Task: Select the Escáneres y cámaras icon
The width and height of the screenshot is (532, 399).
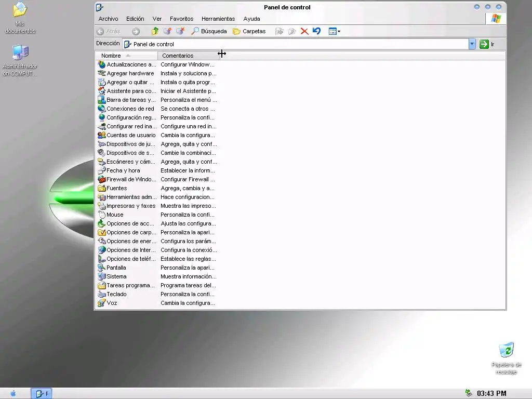Action: pyautogui.click(x=101, y=162)
